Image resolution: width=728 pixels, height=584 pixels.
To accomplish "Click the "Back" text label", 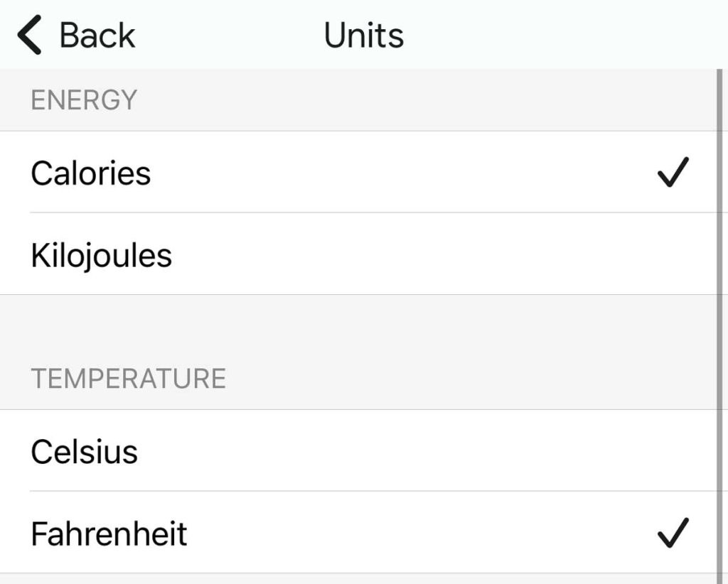I will coord(97,36).
